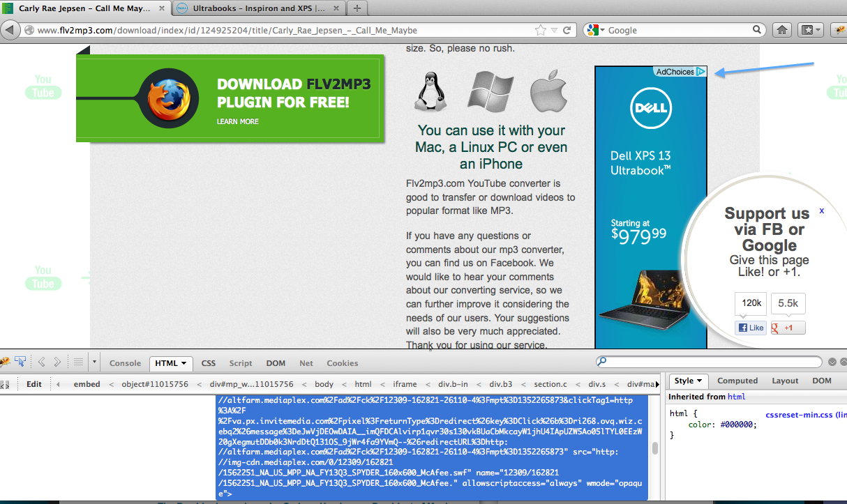847x504 pixels.
Task: Activate the Firebug element inspector tool
Action: 20,362
